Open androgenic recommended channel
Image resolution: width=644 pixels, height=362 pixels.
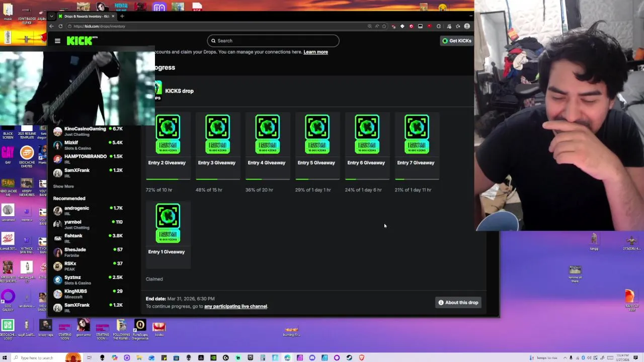tap(88, 211)
